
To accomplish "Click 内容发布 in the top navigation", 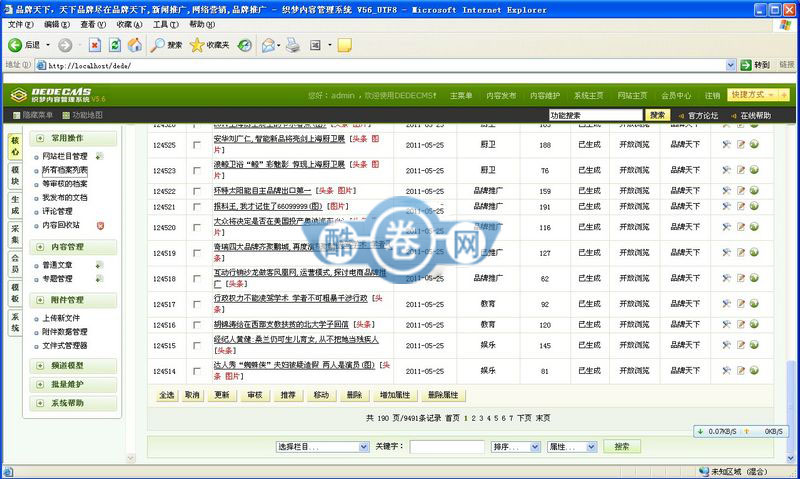I will pyautogui.click(x=501, y=95).
